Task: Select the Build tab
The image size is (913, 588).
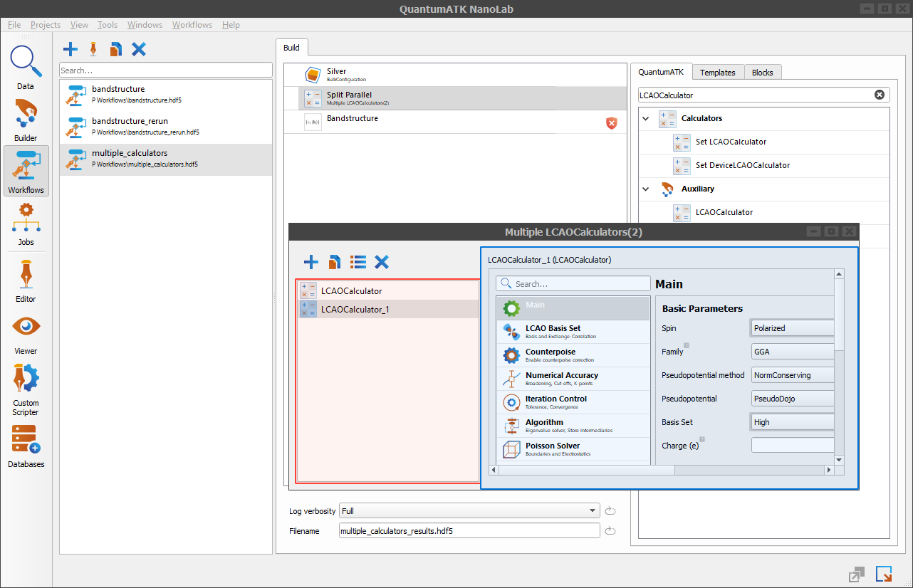Action: (291, 48)
